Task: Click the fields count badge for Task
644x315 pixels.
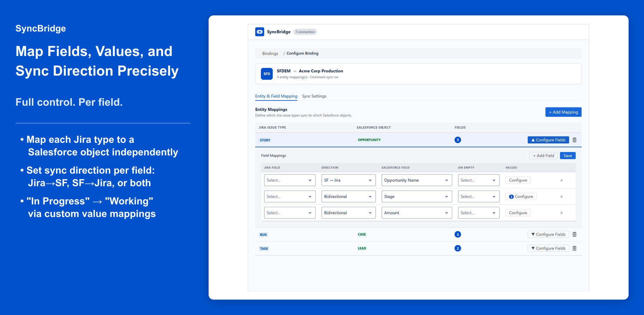Action: 457,248
